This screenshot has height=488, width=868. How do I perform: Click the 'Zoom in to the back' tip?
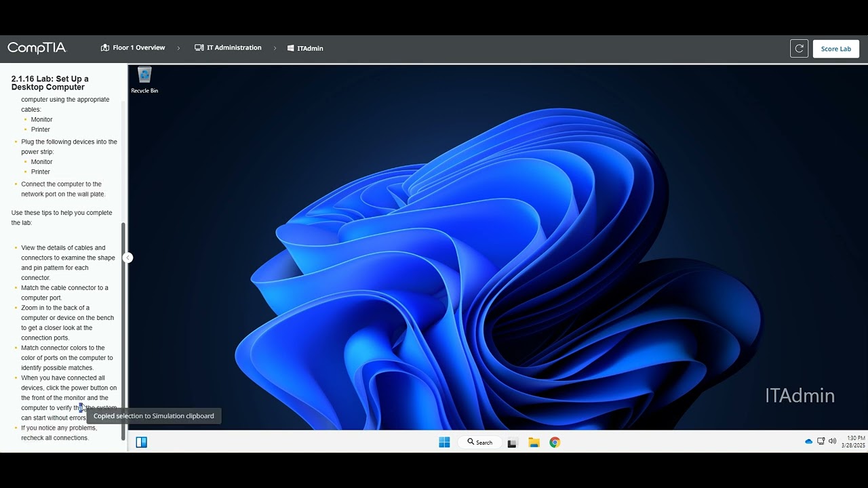pyautogui.click(x=67, y=323)
